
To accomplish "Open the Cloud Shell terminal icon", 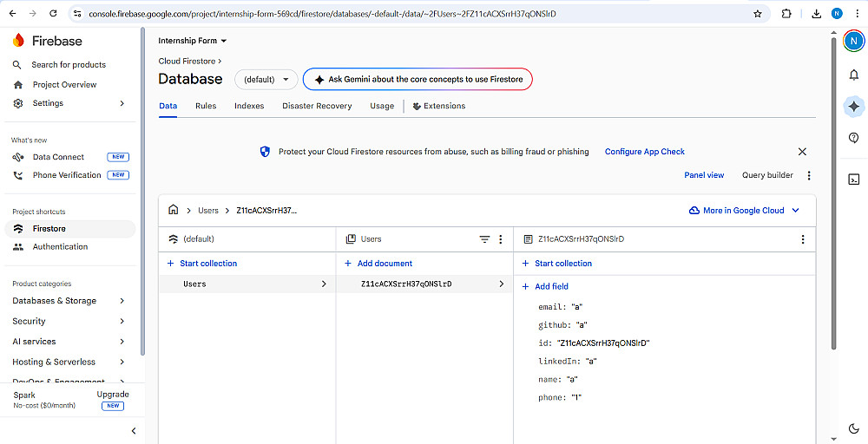I will click(854, 180).
